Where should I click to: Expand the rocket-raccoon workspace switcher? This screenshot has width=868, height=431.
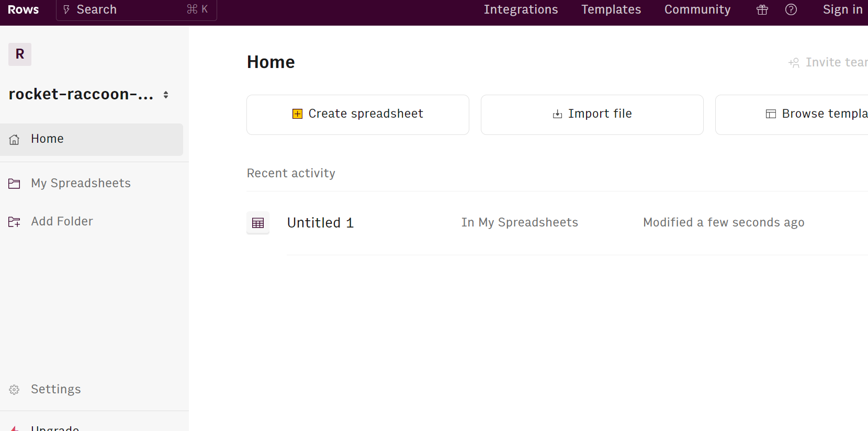pyautogui.click(x=166, y=95)
